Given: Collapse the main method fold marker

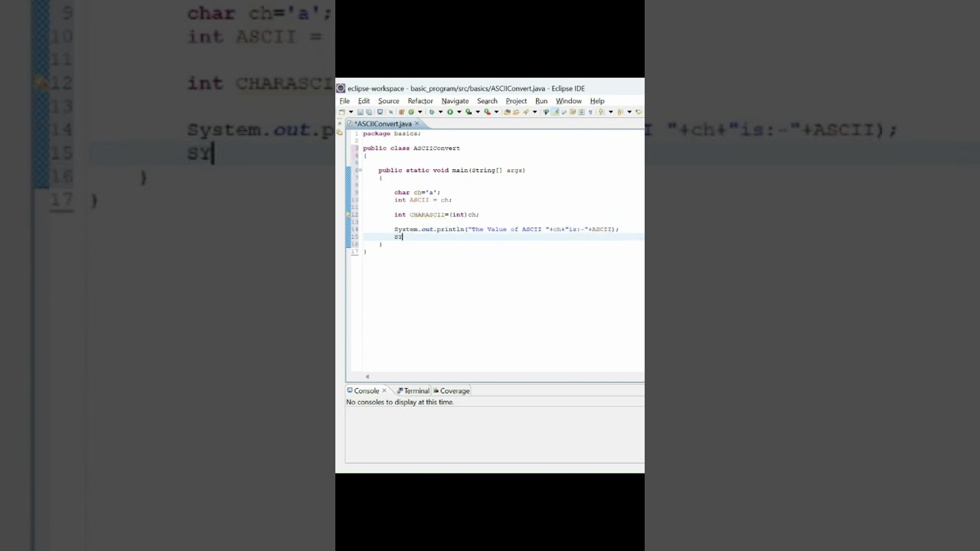Looking at the screenshot, I should coord(359,170).
